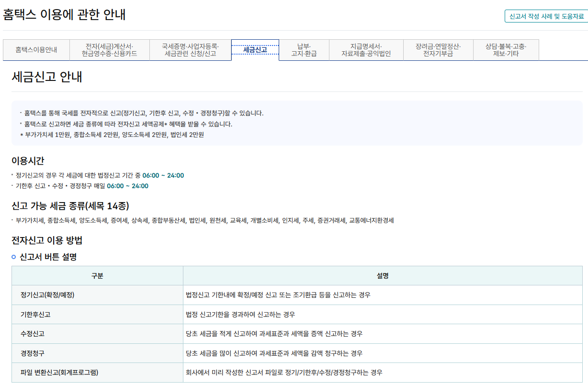Viewport: 588px width, 385px height.
Task: Switch to the 납부·고지·환급 tab
Action: coord(304,50)
